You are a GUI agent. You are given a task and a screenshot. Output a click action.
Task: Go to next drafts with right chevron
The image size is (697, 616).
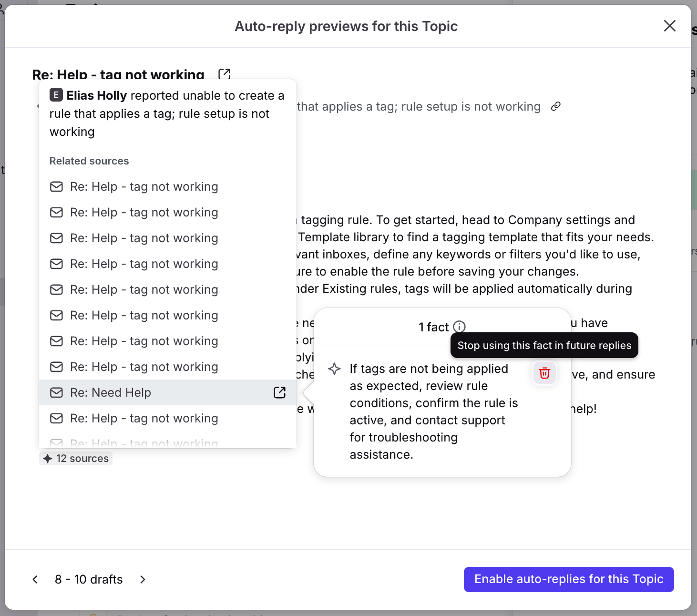coord(143,579)
